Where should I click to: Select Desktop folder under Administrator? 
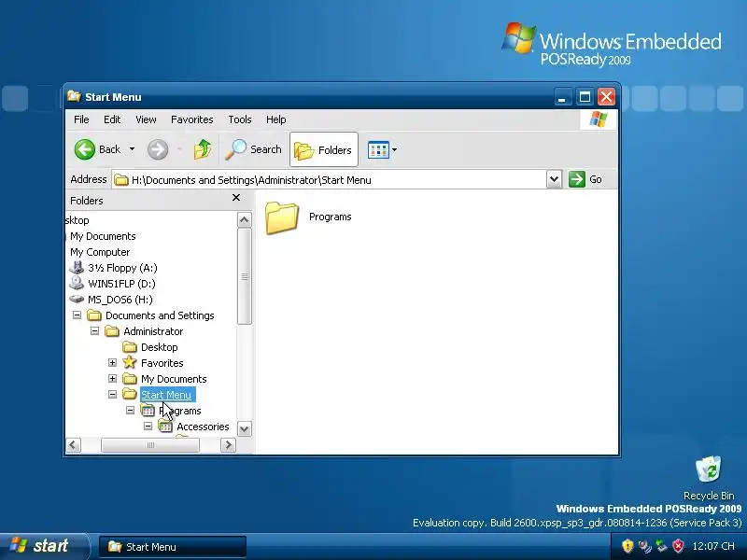click(159, 347)
